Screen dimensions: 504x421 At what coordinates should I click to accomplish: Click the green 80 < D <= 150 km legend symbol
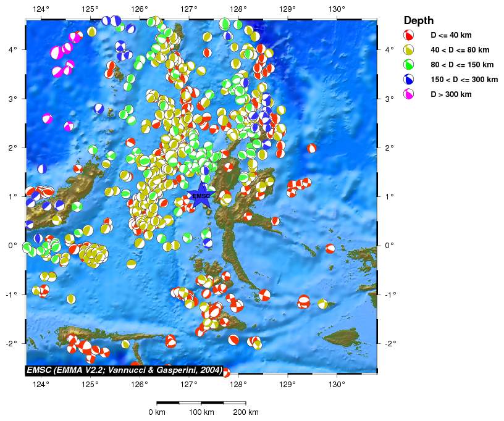click(408, 65)
